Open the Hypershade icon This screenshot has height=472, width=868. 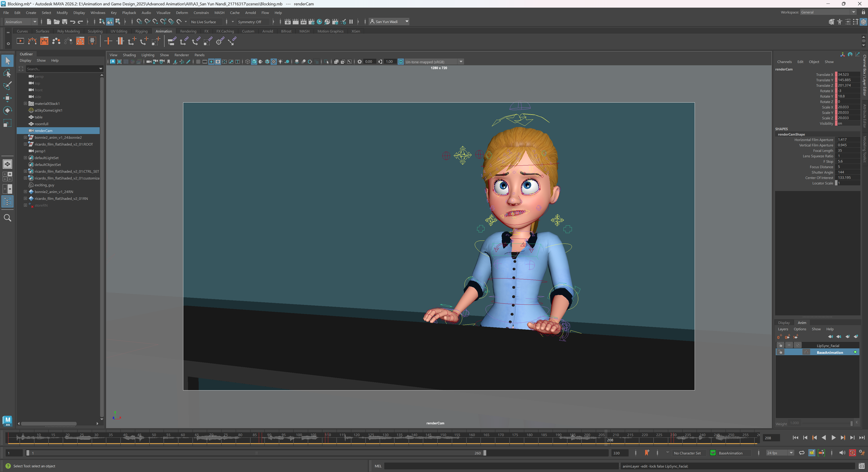pos(319,22)
